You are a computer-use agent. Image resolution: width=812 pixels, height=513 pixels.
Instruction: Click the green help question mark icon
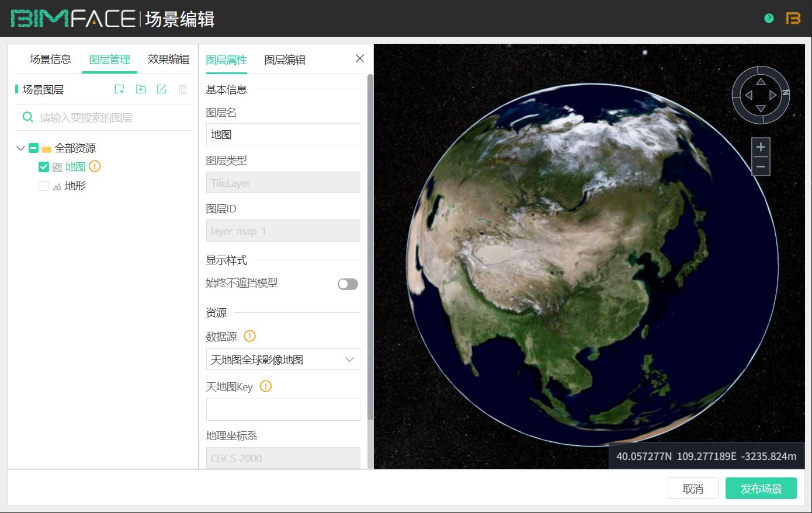(769, 18)
